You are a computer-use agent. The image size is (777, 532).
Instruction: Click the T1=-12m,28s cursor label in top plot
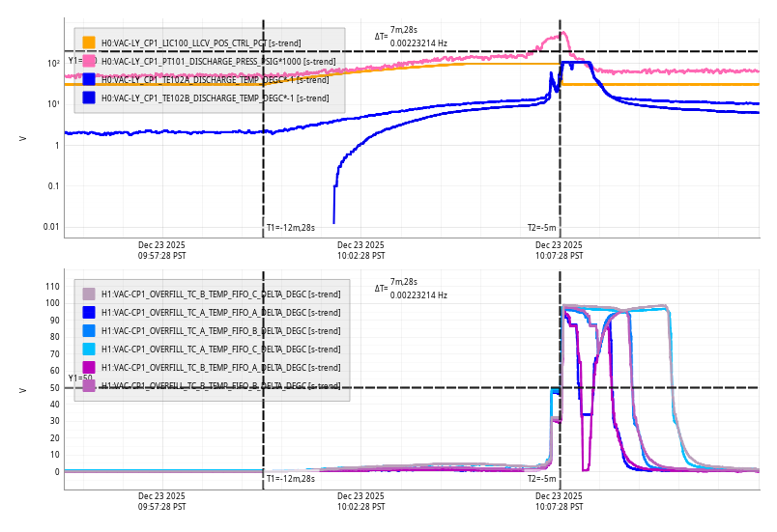291,228
